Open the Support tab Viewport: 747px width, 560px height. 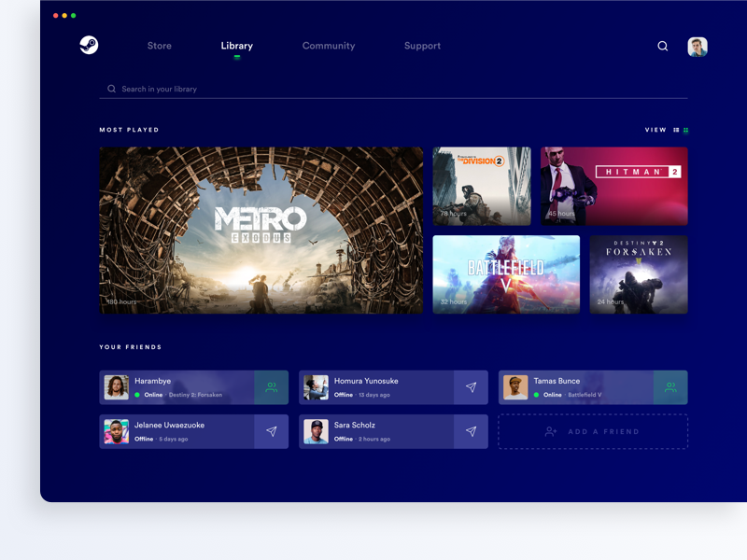[423, 46]
